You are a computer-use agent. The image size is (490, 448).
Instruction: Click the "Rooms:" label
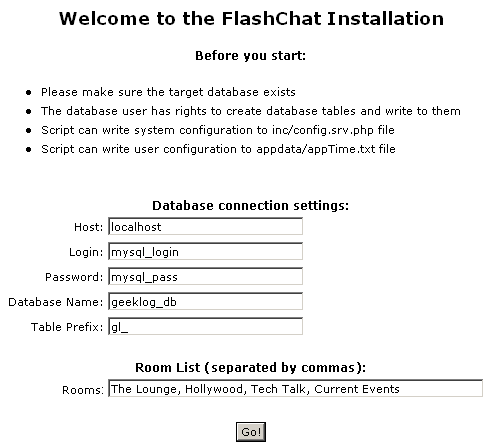click(x=83, y=390)
